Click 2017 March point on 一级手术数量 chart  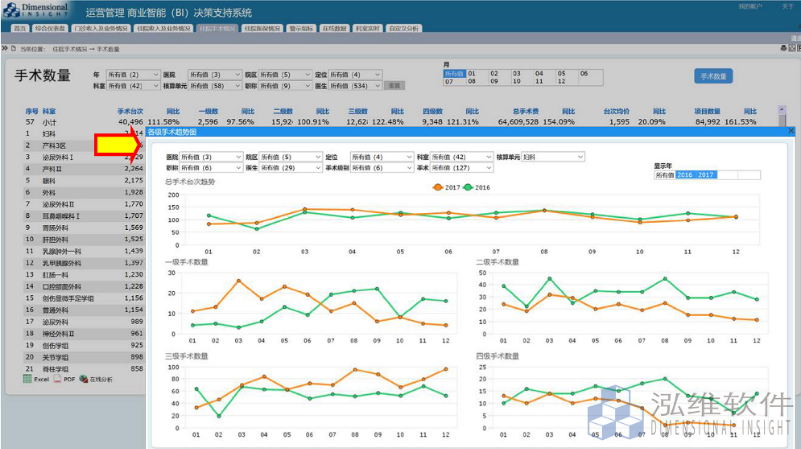click(x=239, y=281)
